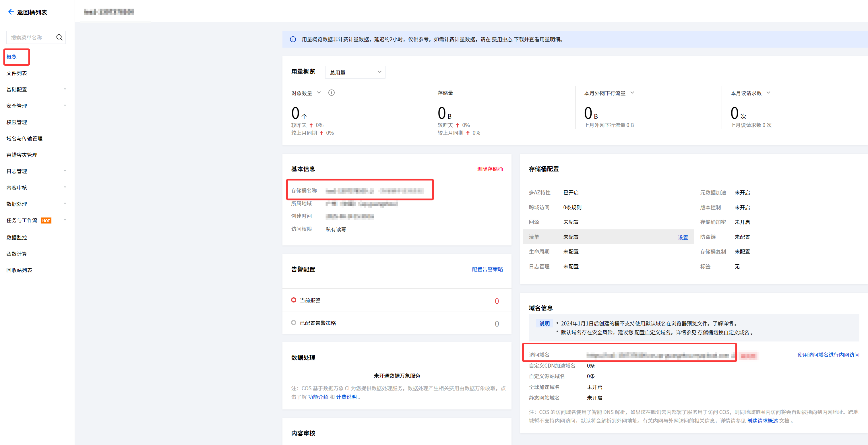Expand the 本月读请求数 dropdown arrow
This screenshot has height=445, width=868.
[x=768, y=93]
